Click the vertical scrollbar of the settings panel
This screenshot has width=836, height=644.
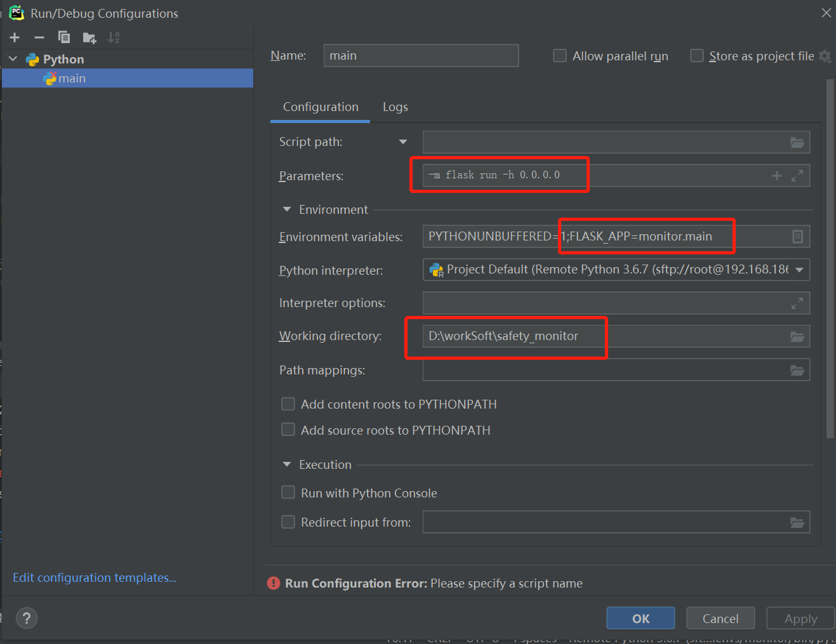click(830, 259)
